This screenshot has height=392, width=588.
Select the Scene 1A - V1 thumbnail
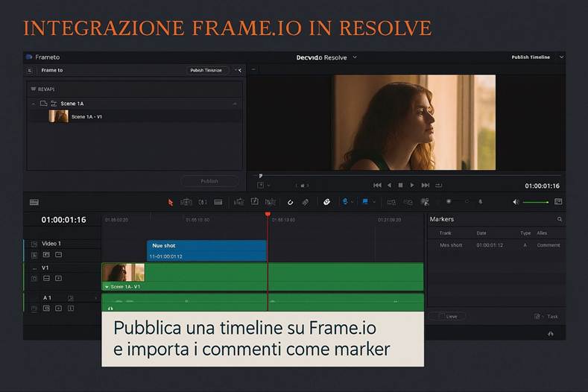click(58, 117)
